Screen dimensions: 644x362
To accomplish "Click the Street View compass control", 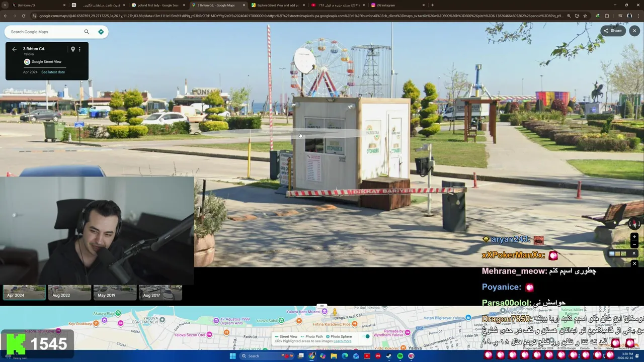I will 634,223.
